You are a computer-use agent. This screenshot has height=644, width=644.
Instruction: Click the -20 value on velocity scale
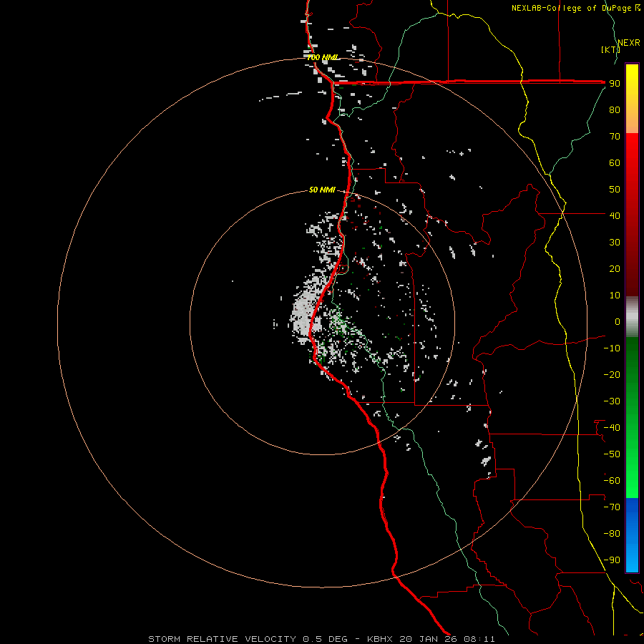click(612, 374)
